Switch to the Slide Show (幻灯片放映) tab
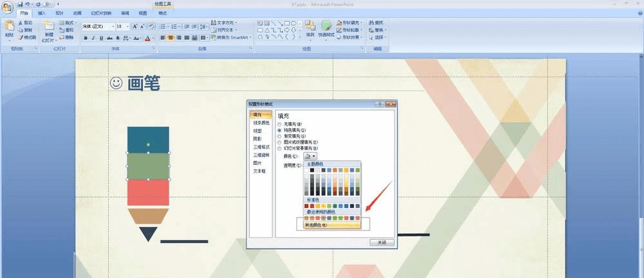The width and height of the screenshot is (644, 278). (x=101, y=13)
